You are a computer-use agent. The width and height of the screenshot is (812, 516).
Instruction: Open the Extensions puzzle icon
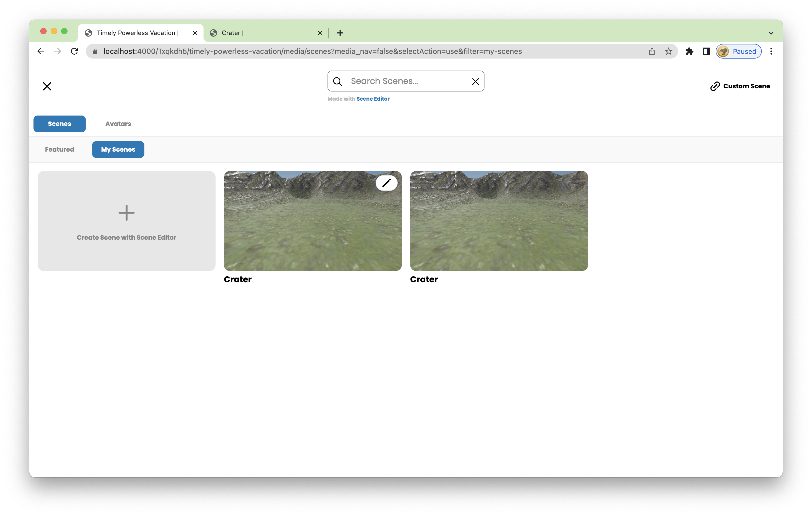click(x=690, y=51)
